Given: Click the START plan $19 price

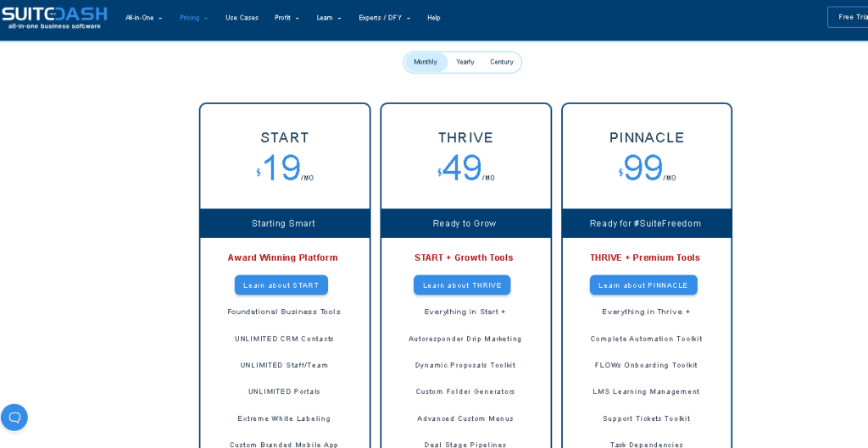Looking at the screenshot, I should [x=284, y=168].
